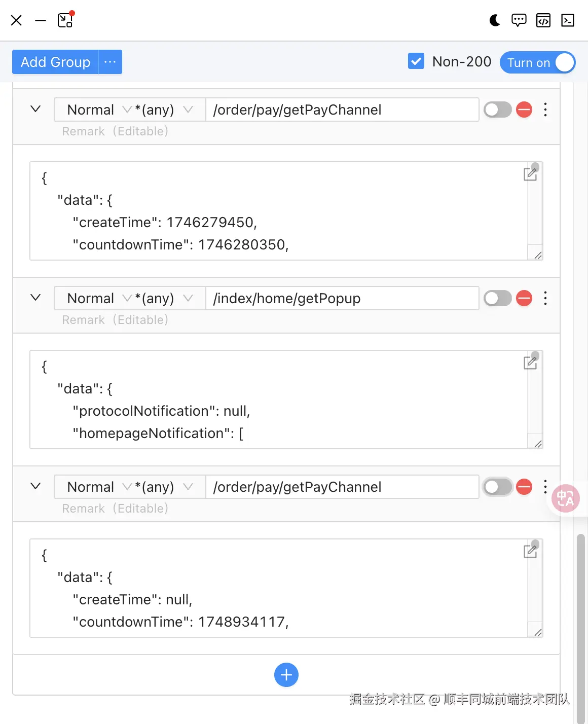Click the Remark field under getPopup rule
Image resolution: width=588 pixels, height=724 pixels.
115,320
